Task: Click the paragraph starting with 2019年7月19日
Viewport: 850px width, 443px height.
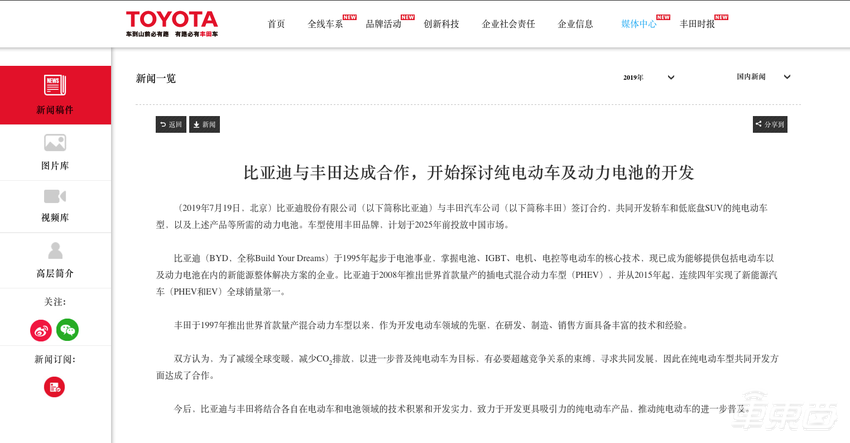Action: (462, 216)
